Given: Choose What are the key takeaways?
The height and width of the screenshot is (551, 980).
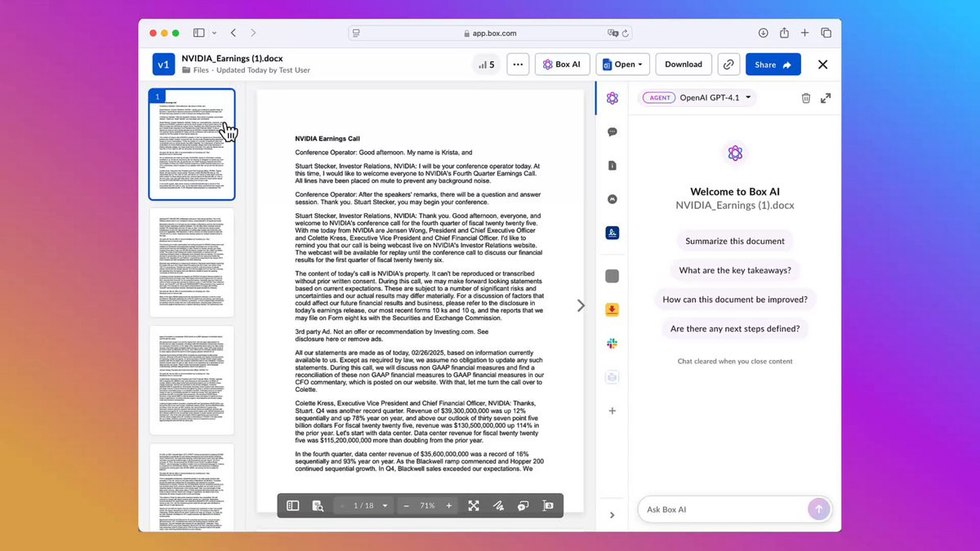Looking at the screenshot, I should click(x=735, y=270).
